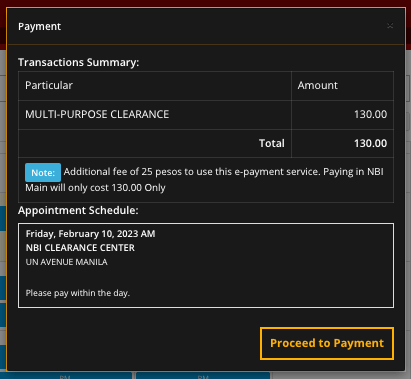Viewport: 411px width, 379px height.
Task: Click the NBI CLEARANCE CENTER text
Action: click(80, 248)
